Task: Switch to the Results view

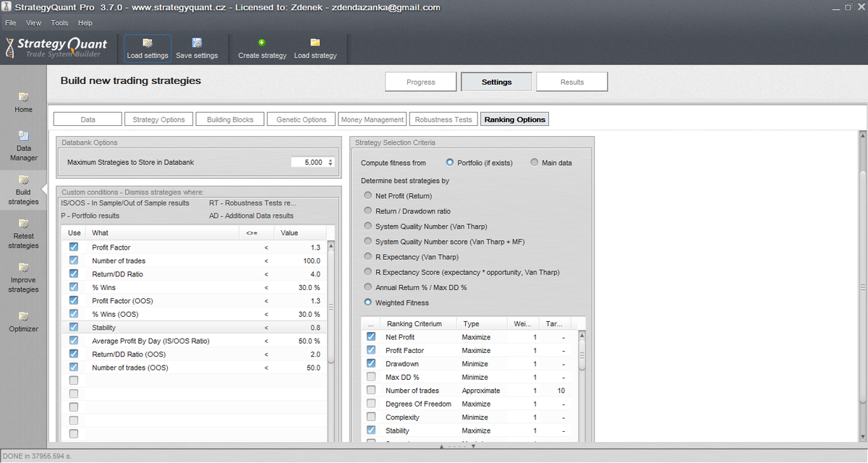Action: 572,82
